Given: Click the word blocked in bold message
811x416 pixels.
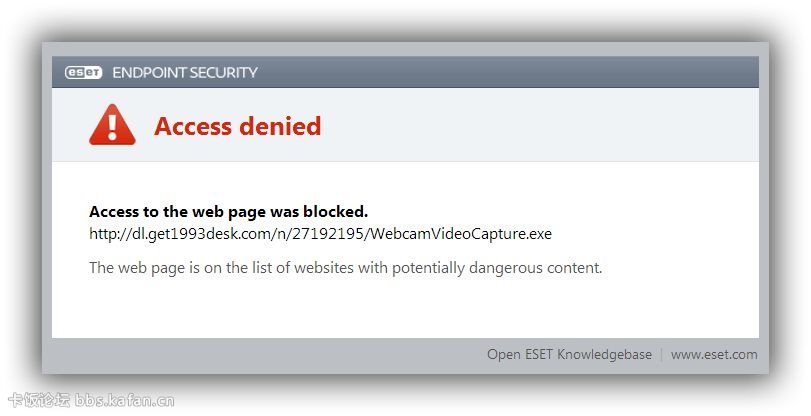Looking at the screenshot, I should pos(336,212).
